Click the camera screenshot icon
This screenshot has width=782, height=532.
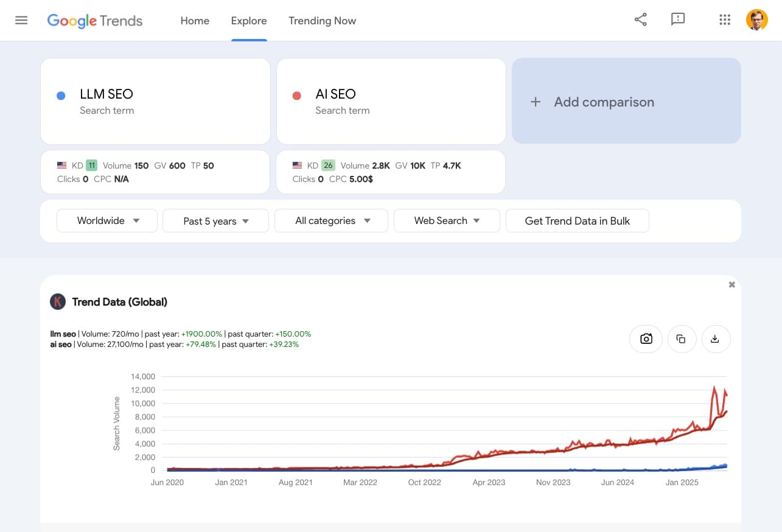[646, 339]
